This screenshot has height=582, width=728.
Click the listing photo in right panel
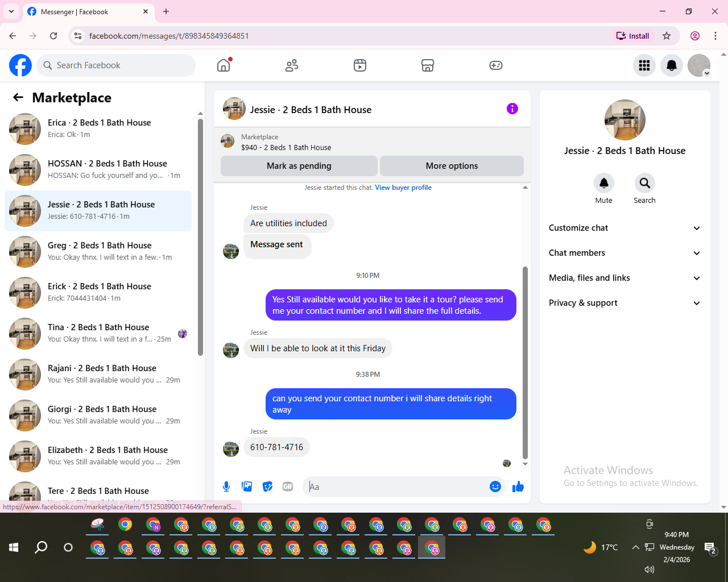(625, 120)
